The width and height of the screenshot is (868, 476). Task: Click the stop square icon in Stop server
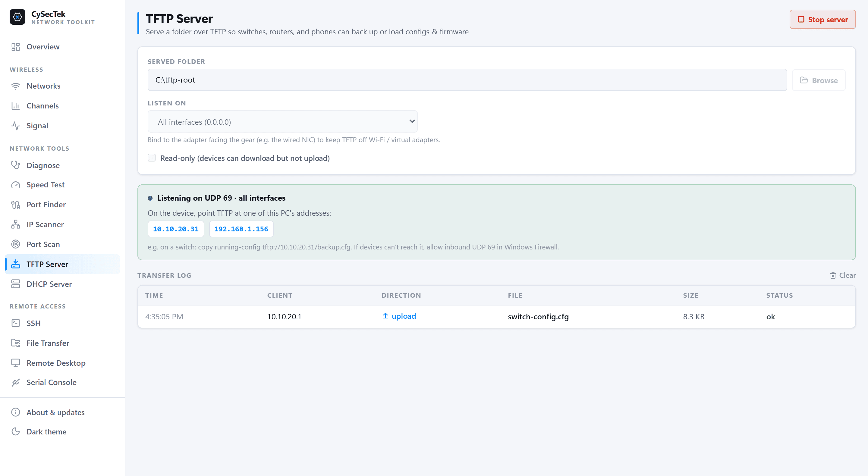click(801, 20)
